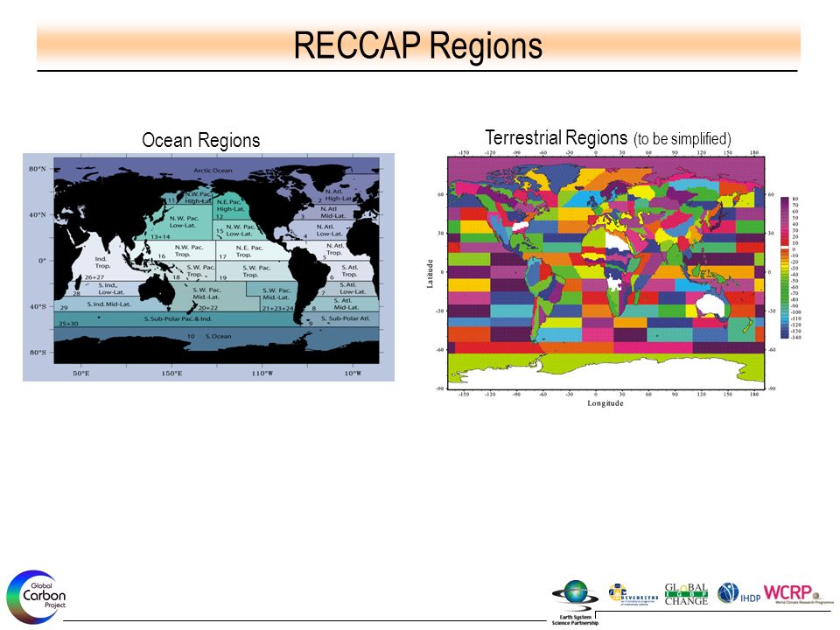Screen dimensions: 840x630
Task: Click the '(to be simplified)' note
Action: pos(682,139)
